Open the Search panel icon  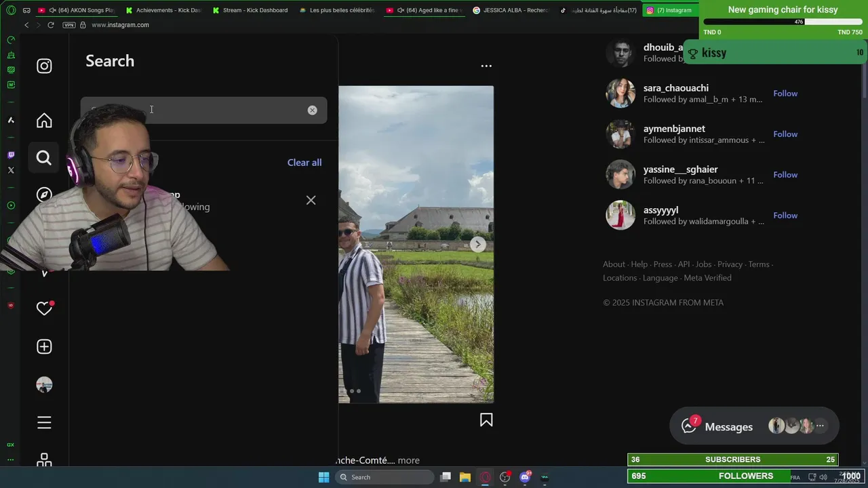pos(44,157)
